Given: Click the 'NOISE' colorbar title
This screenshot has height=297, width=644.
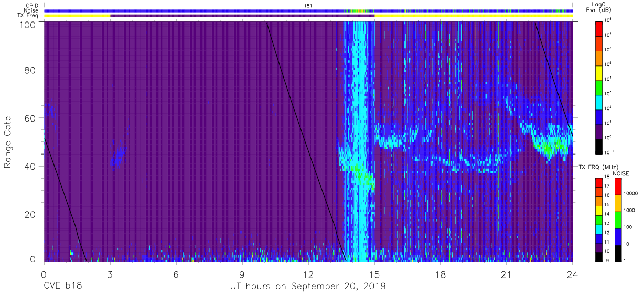Looking at the screenshot, I should click(621, 173).
